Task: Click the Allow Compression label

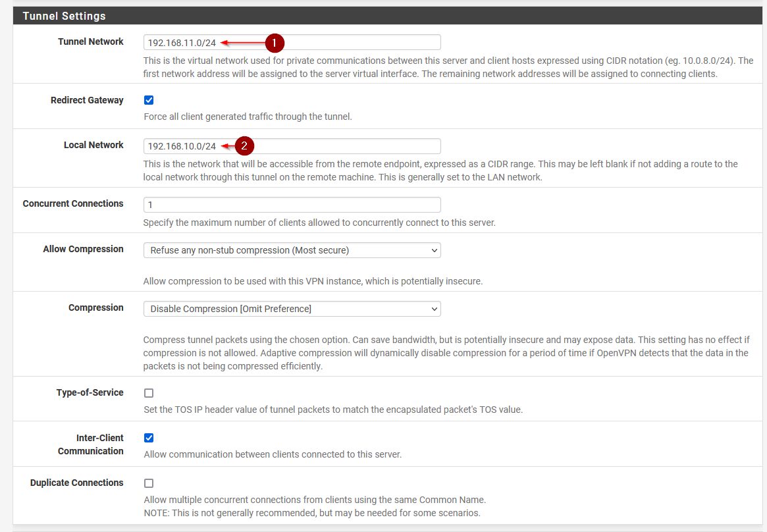Action: [x=83, y=249]
